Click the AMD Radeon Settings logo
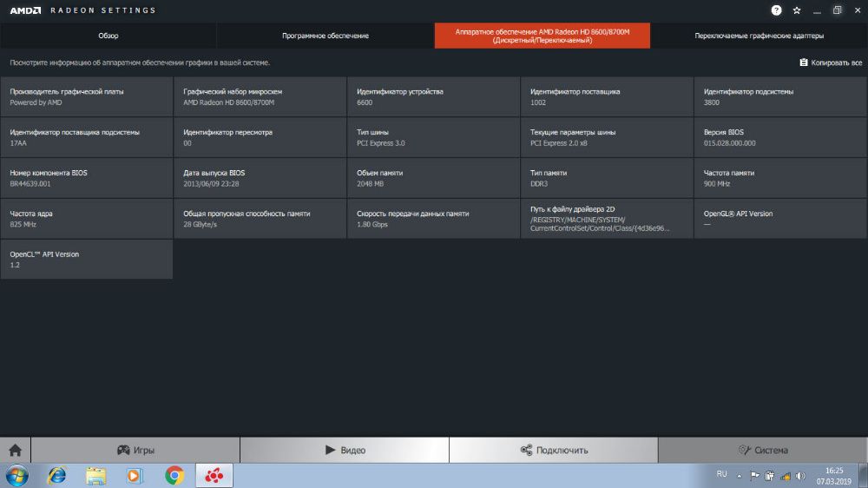The height and width of the screenshot is (488, 868). (83, 10)
